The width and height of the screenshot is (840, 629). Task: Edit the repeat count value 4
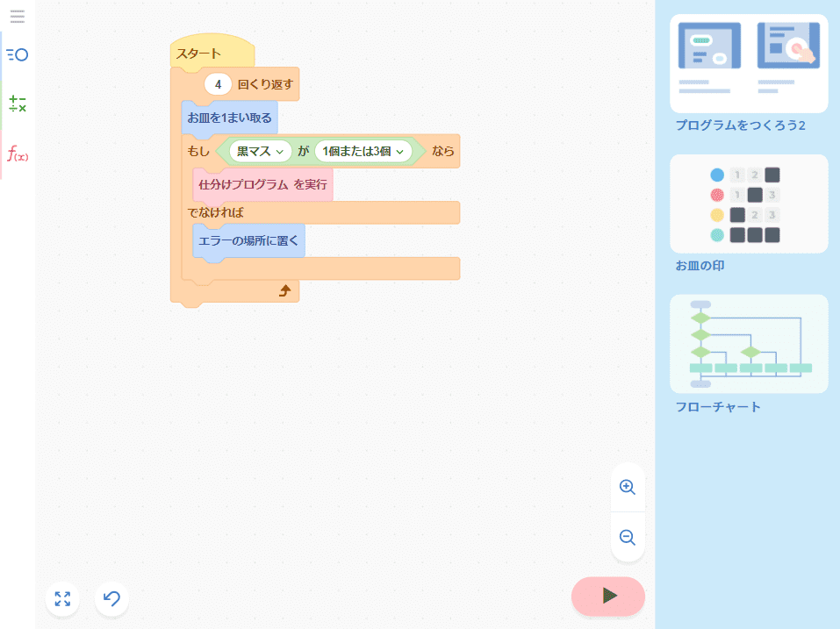click(x=218, y=85)
